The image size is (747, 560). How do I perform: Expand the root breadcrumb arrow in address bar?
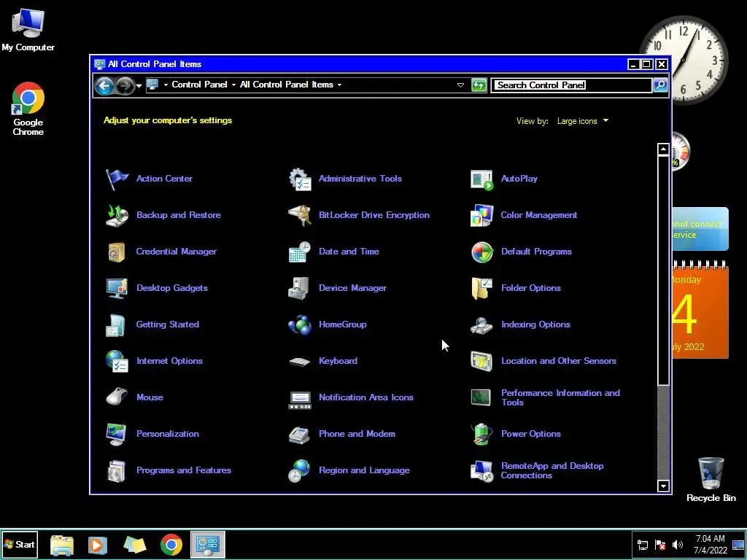(166, 85)
